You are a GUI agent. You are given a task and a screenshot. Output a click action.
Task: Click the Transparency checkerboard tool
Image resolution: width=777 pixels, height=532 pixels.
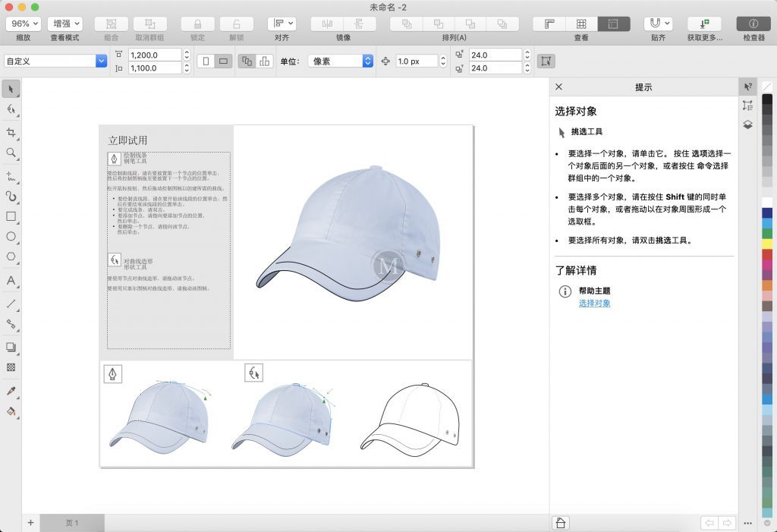click(11, 367)
